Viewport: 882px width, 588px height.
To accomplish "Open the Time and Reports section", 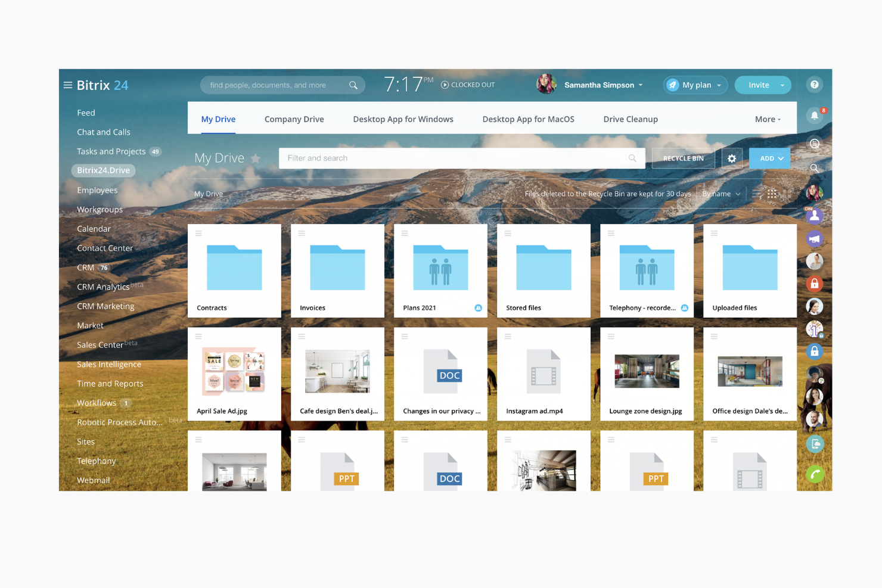I will point(110,384).
